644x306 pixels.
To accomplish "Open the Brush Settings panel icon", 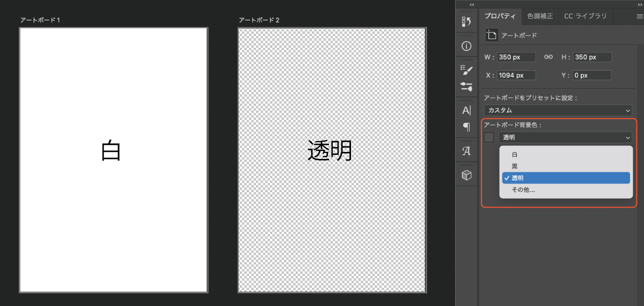I will click(466, 70).
